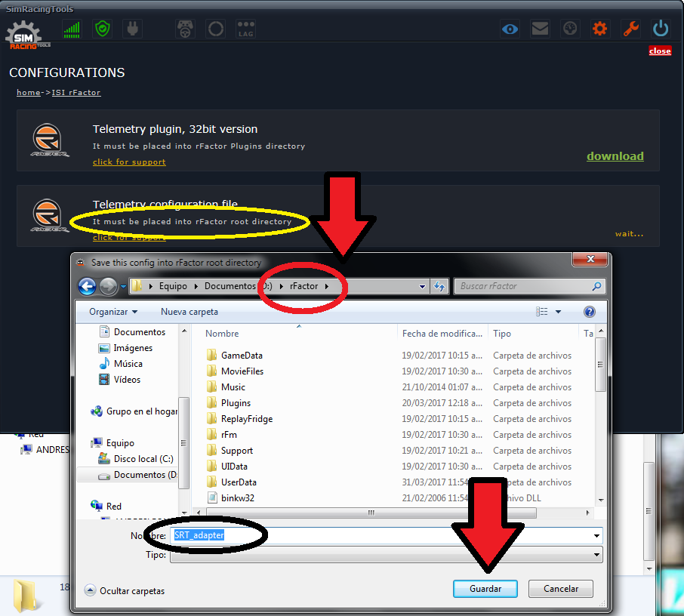The height and width of the screenshot is (616, 684).
Task: Click rFactor logo beside Telemetry configuration file
Action: [x=49, y=215]
